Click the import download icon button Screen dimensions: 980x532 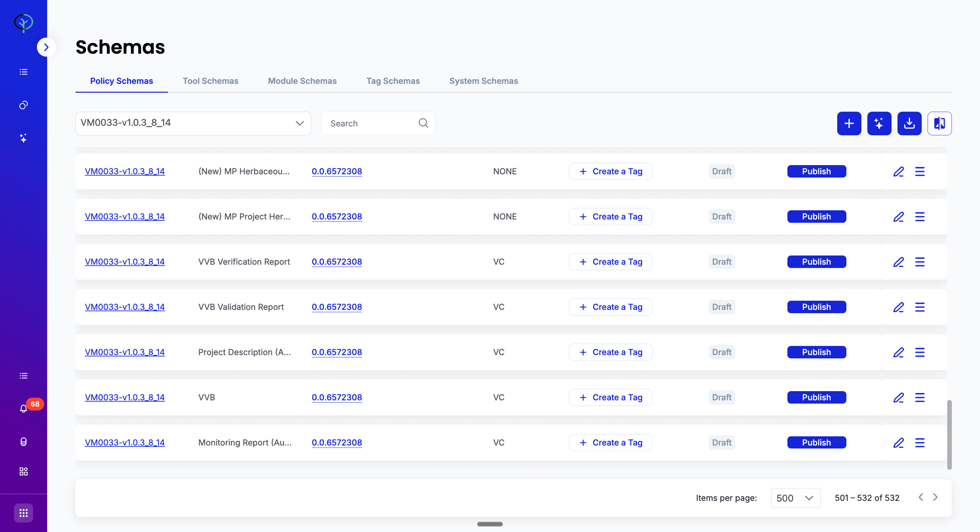tap(909, 123)
